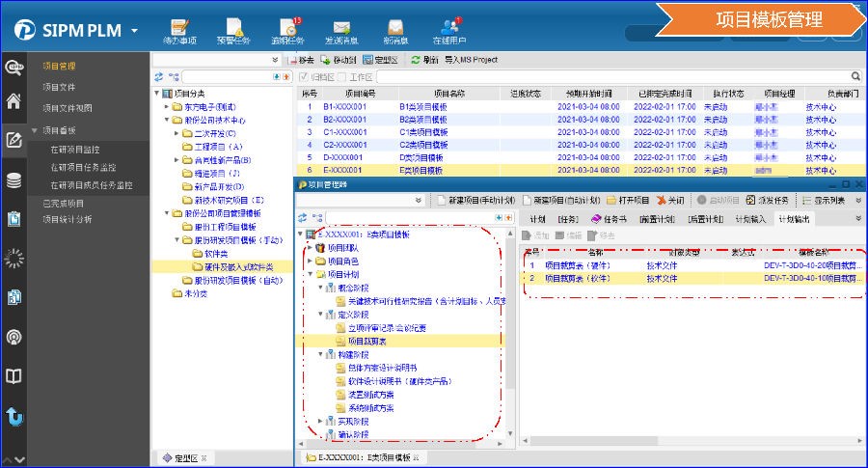The image size is (868, 468).
Task: Click the home icon in left sidebar
Action: click(14, 101)
